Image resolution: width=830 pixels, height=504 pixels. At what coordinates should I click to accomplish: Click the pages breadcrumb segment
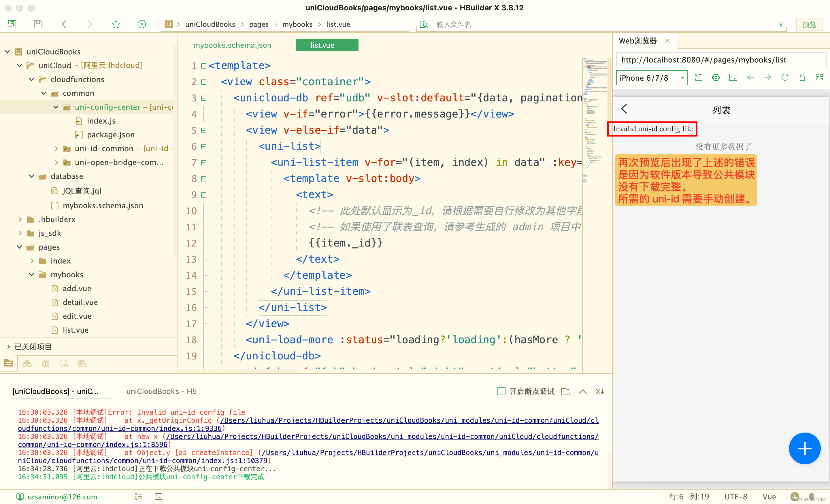(x=259, y=24)
